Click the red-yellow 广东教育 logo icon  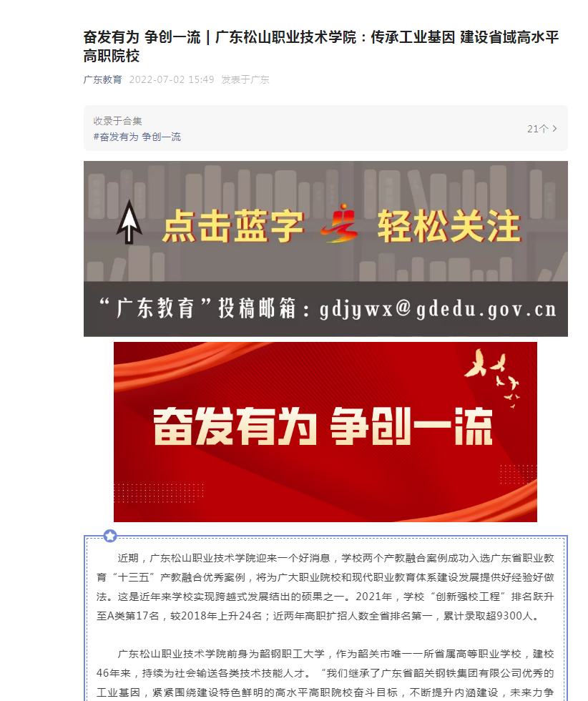(340, 223)
